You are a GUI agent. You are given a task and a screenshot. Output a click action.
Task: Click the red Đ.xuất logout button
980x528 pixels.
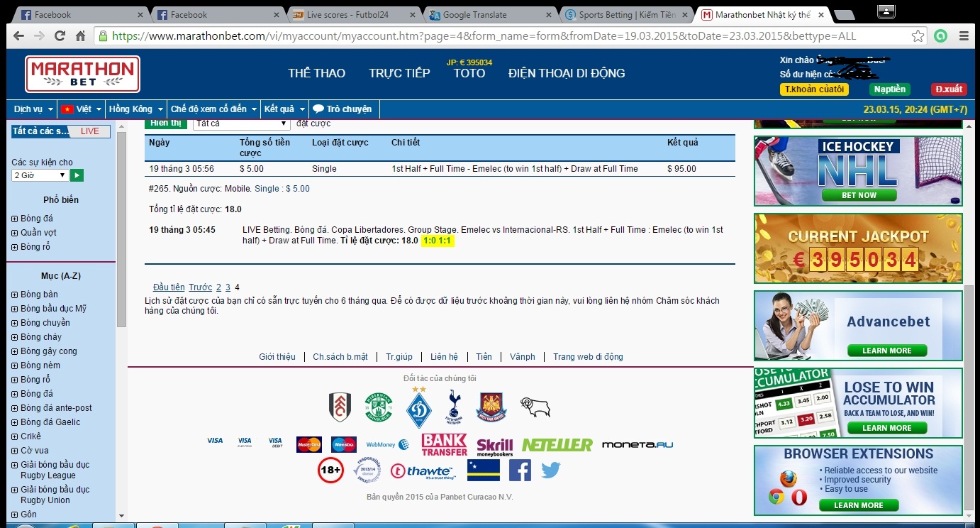pos(949,89)
